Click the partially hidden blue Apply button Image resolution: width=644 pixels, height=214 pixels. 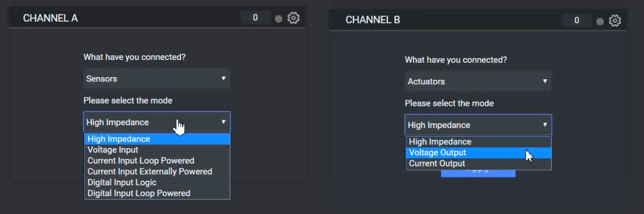click(x=478, y=174)
